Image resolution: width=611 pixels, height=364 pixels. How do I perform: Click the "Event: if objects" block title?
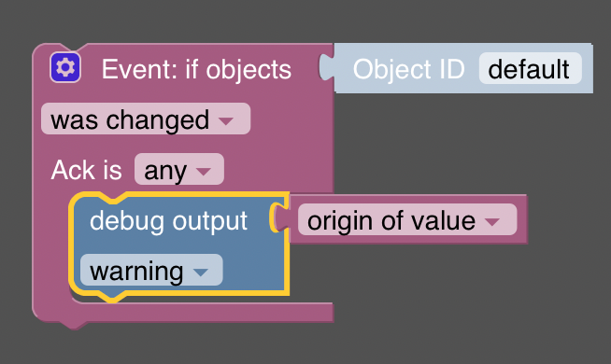click(x=196, y=69)
